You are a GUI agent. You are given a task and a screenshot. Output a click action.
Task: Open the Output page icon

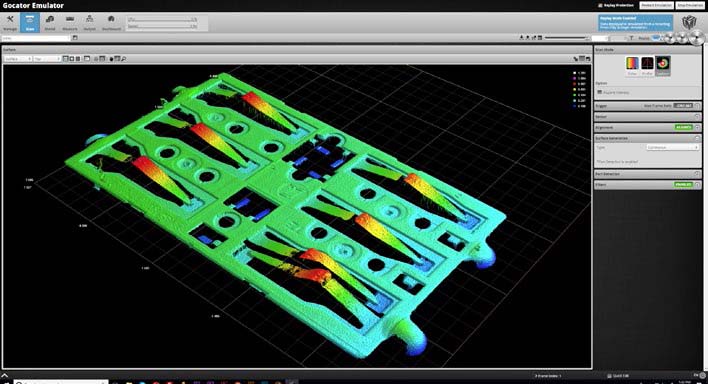coord(89,22)
